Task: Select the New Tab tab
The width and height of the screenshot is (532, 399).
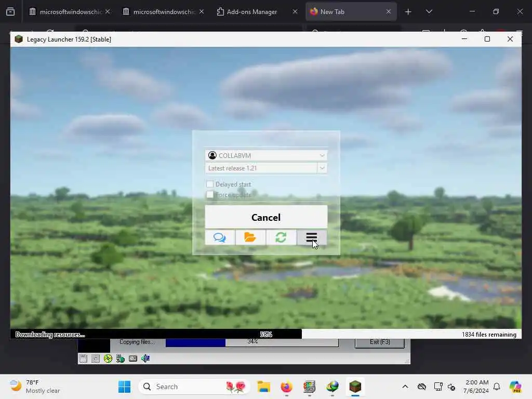Action: point(351,11)
